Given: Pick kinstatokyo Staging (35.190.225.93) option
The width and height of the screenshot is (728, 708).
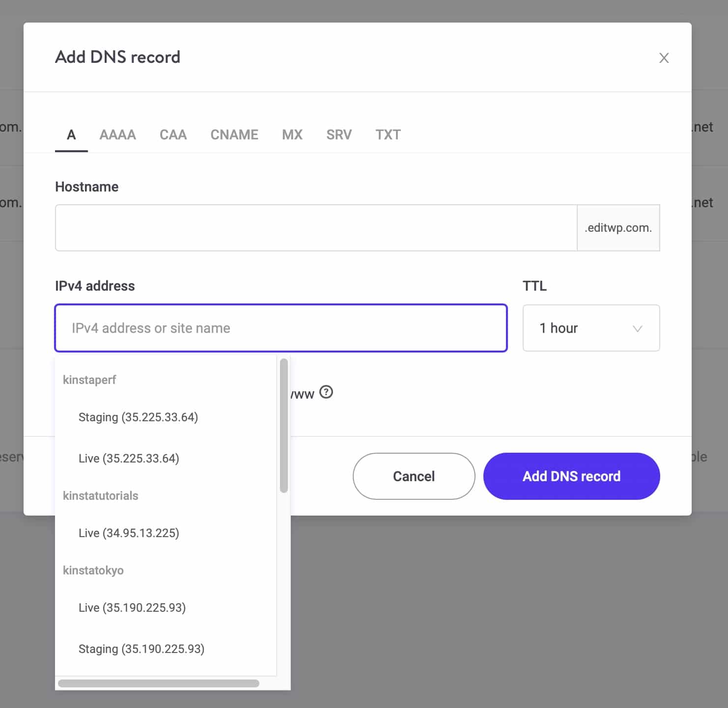Looking at the screenshot, I should point(141,649).
